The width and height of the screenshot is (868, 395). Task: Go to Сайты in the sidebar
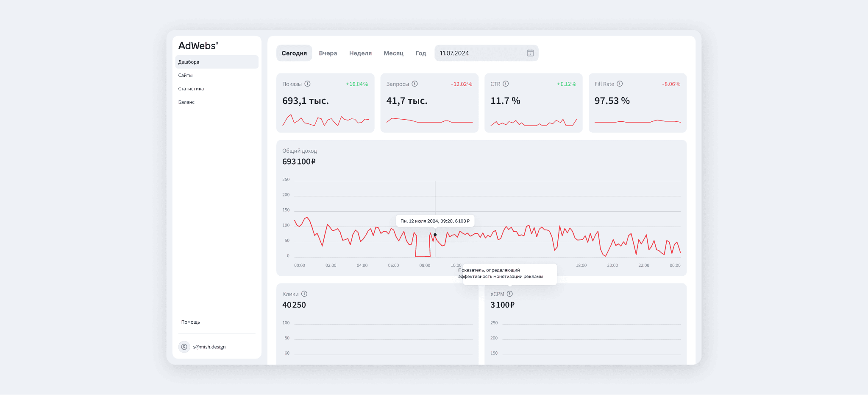[186, 76]
